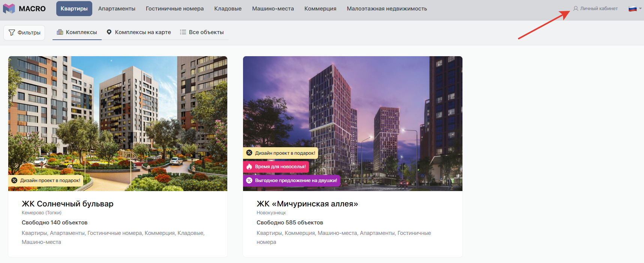Screen dimensions: 644x263
Task: Open the Russian flag language dropdown
Action: [635, 9]
